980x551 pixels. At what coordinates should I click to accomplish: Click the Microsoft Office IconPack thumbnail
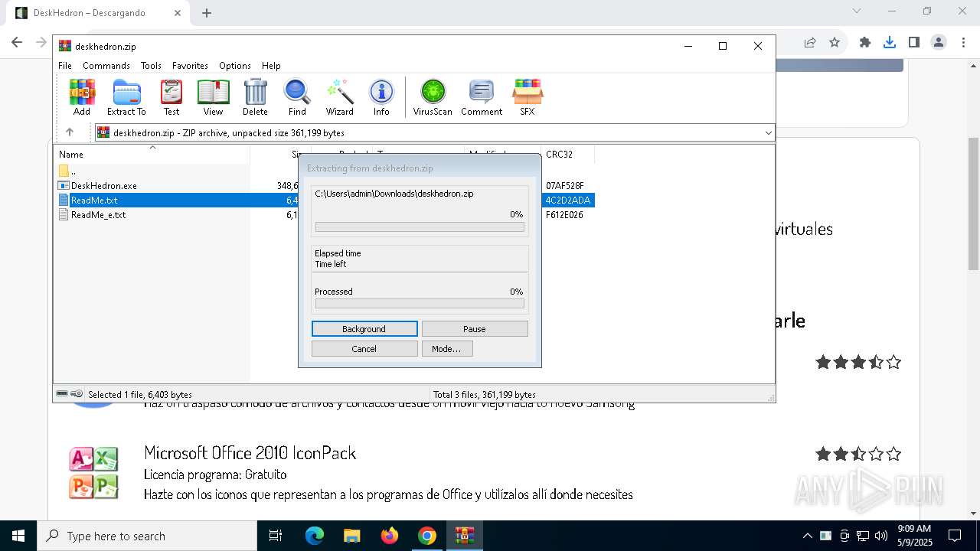pos(93,473)
